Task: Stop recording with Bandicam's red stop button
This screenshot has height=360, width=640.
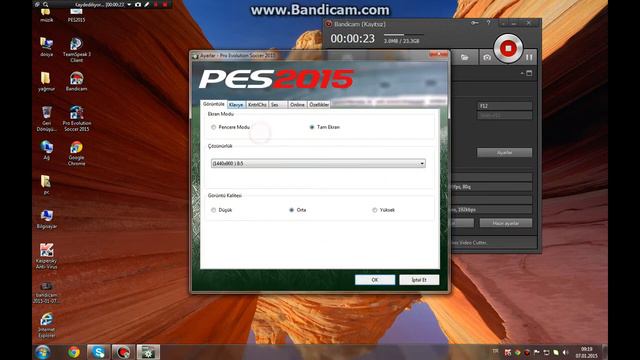Action: pyautogui.click(x=508, y=49)
